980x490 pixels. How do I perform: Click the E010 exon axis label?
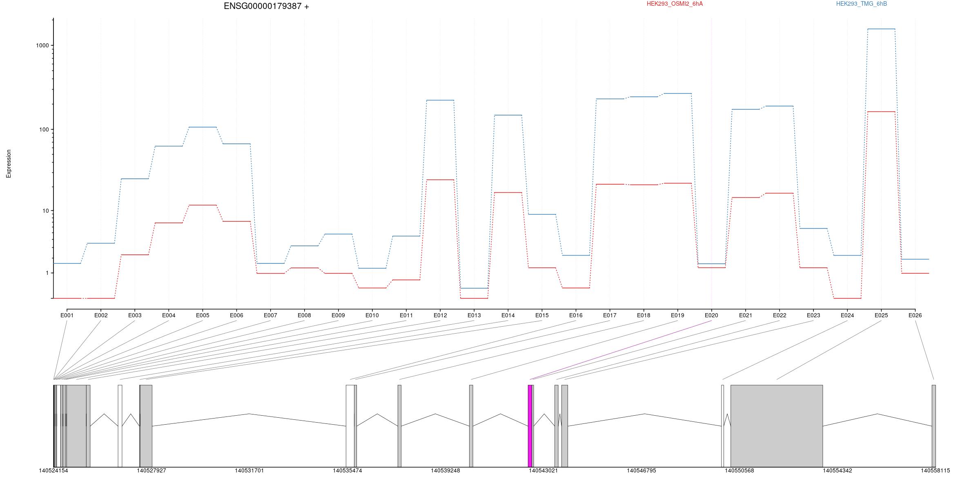372,315
